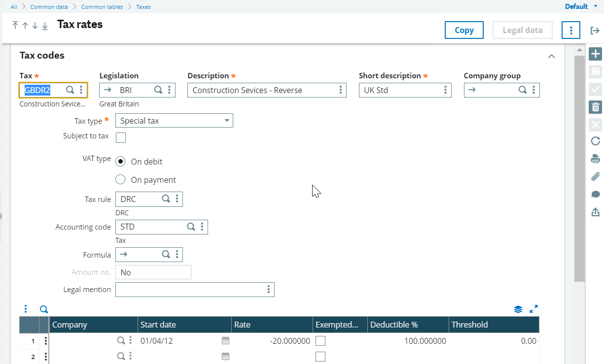Click the Company column header
This screenshot has width=604, height=364.
93,325
